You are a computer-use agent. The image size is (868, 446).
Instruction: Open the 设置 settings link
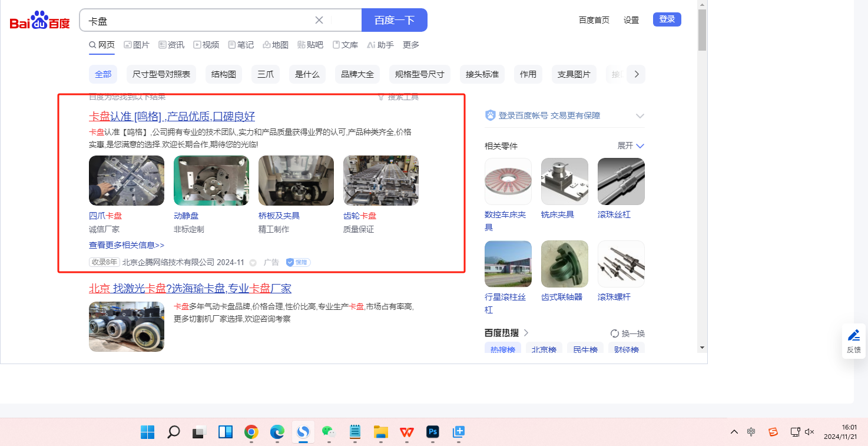[631, 20]
